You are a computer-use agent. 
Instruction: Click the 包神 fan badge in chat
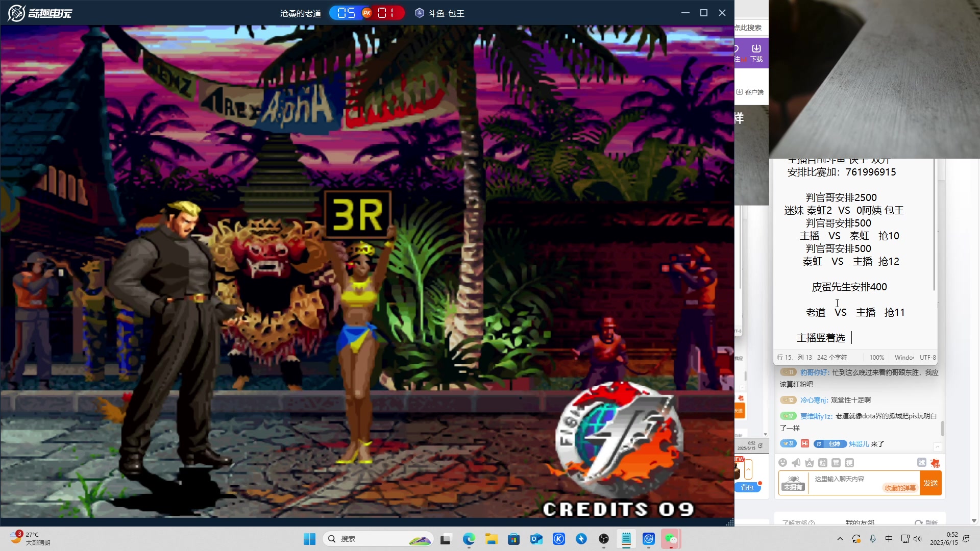[830, 444]
